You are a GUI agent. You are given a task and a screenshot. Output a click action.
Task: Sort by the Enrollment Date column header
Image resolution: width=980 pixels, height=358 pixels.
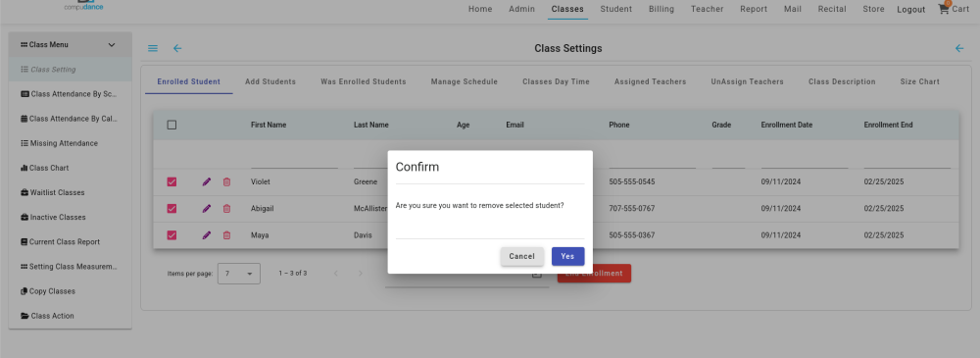click(x=787, y=126)
